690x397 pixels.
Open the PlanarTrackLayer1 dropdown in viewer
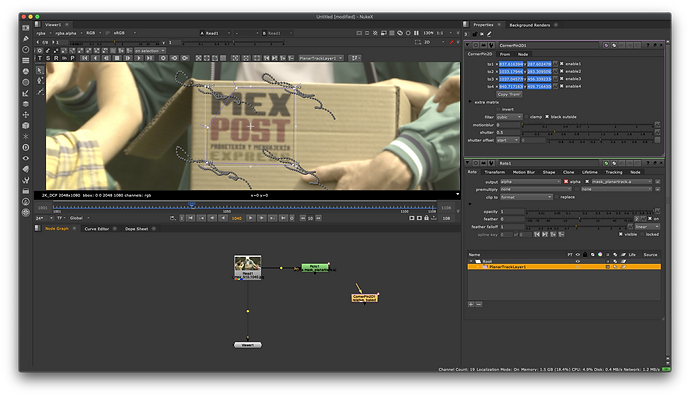point(321,58)
